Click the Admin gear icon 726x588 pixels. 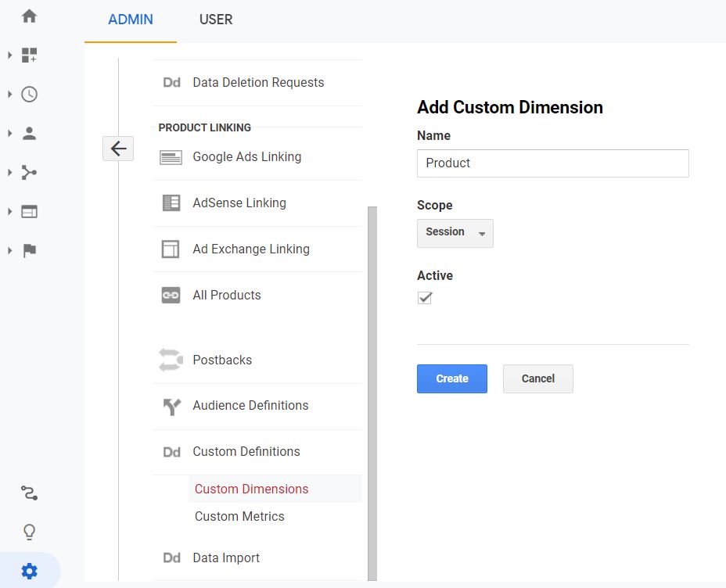pyautogui.click(x=29, y=570)
